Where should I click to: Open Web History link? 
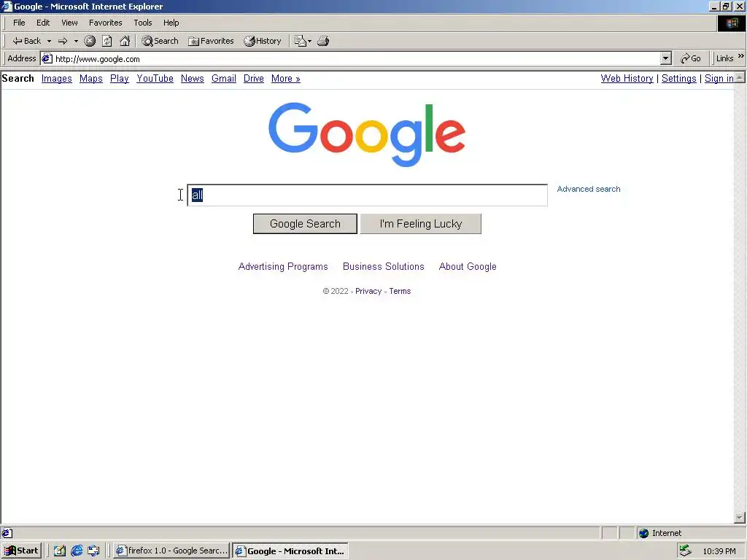click(x=627, y=79)
